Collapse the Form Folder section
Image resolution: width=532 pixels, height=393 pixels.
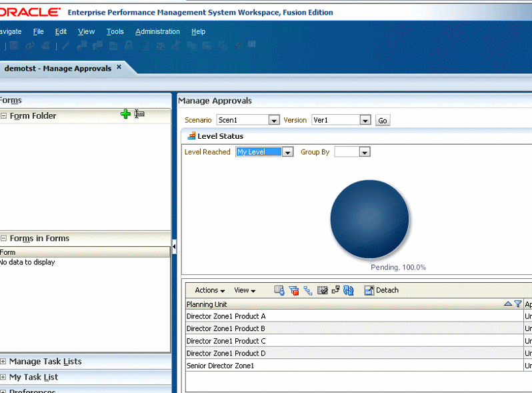click(4, 116)
